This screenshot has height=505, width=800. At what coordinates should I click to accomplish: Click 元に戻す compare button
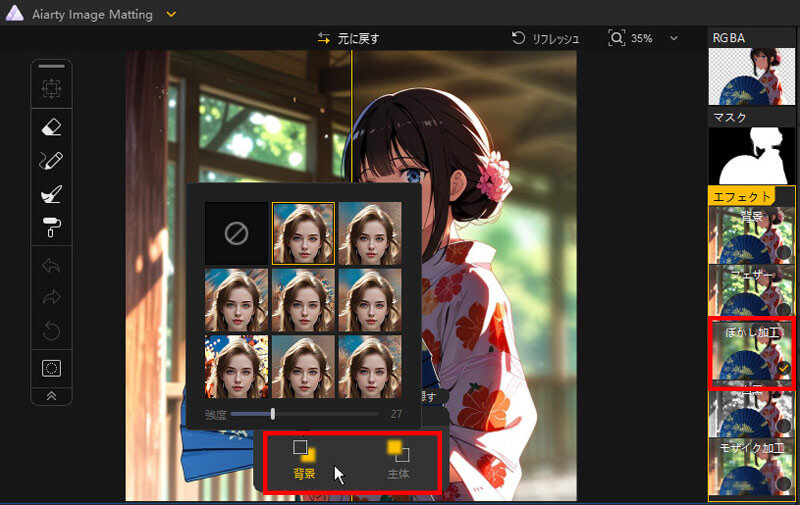tap(348, 38)
